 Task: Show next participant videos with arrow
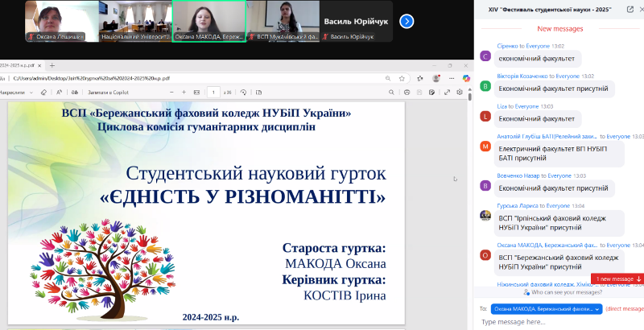click(407, 21)
